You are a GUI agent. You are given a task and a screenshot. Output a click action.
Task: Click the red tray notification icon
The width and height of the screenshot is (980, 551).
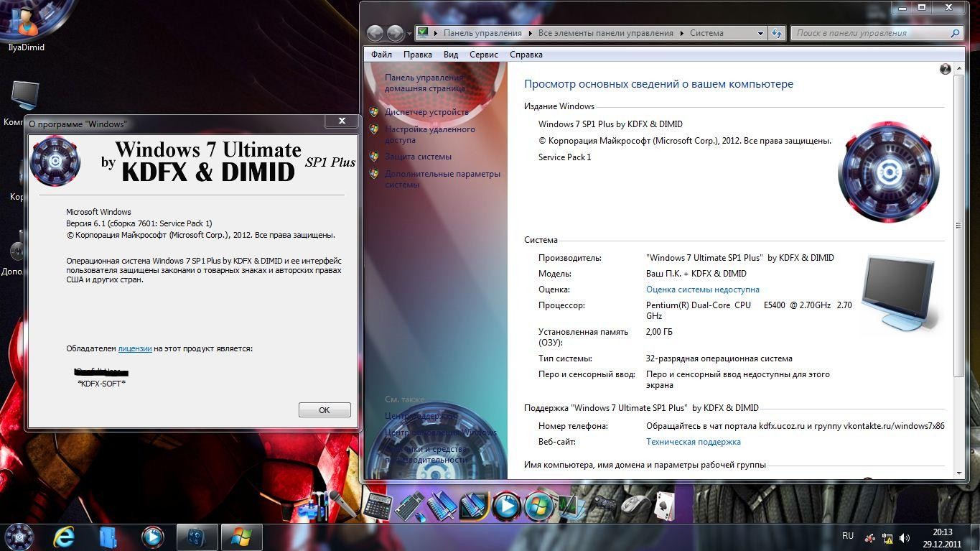coord(869,537)
